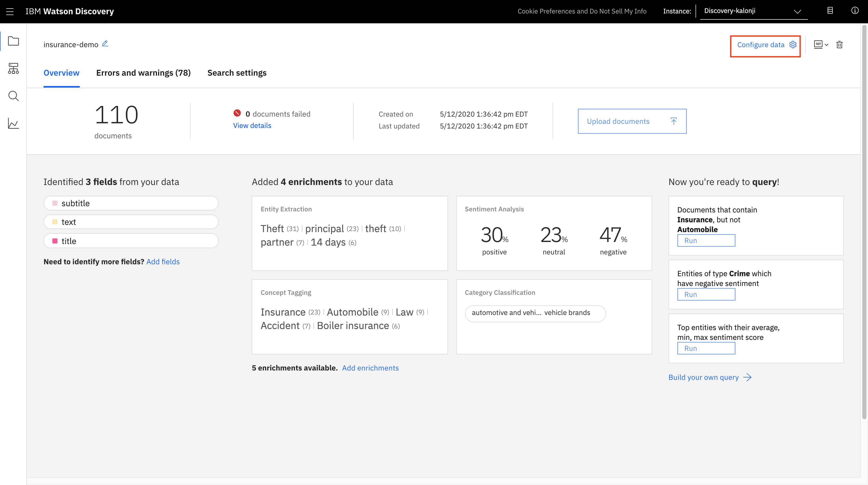This screenshot has height=485, width=868.
Task: Open the Search settings tab
Action: 237,73
